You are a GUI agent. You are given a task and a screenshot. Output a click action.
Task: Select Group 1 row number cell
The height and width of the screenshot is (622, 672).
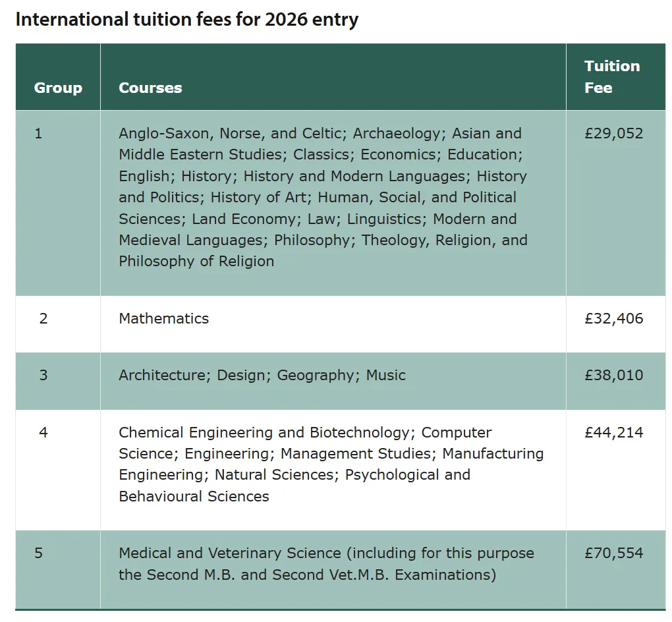(x=38, y=132)
